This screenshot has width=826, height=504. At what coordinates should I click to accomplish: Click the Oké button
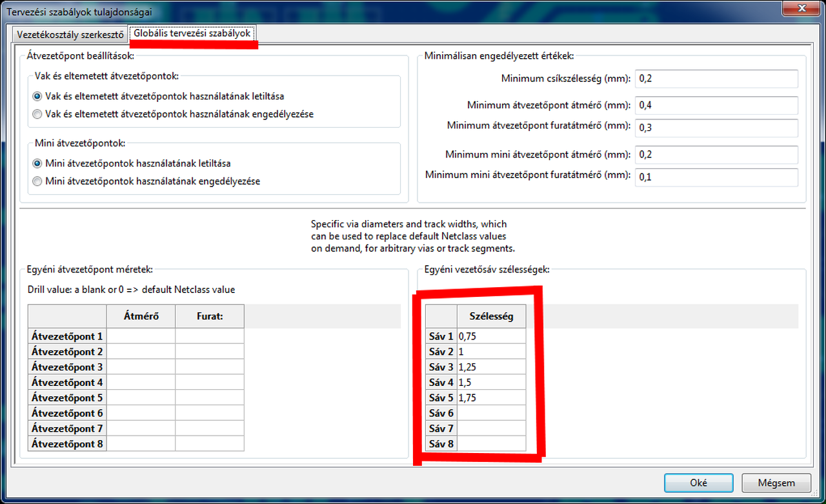[699, 483]
